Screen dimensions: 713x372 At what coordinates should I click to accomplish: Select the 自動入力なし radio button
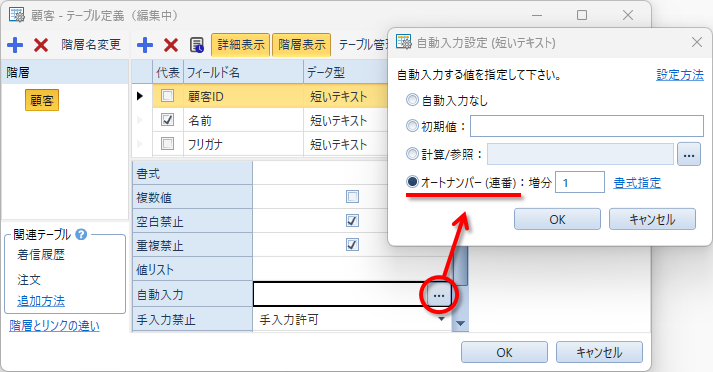point(412,100)
